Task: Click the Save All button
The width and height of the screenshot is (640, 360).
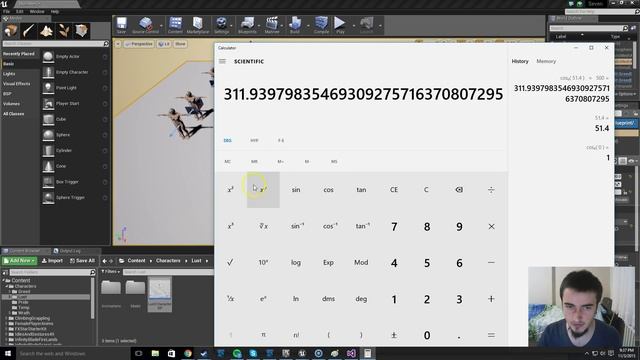Action: [x=82, y=260]
